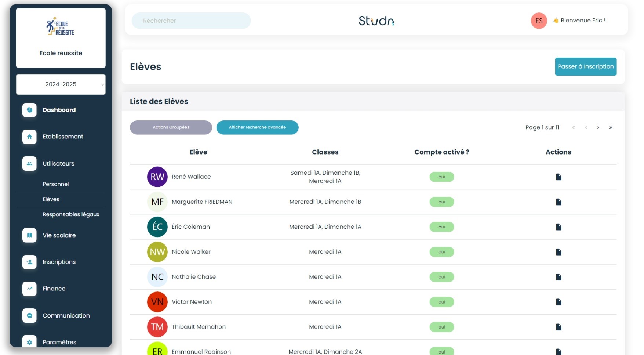Screen dimensions: 644x355
Task: Select Responsables légaux in sidebar submenu
Action: (71, 214)
